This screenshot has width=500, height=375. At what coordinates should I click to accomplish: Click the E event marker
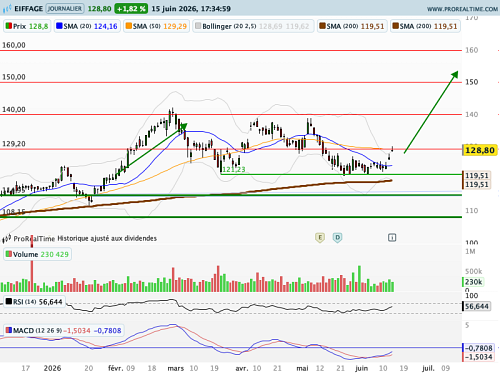320,238
